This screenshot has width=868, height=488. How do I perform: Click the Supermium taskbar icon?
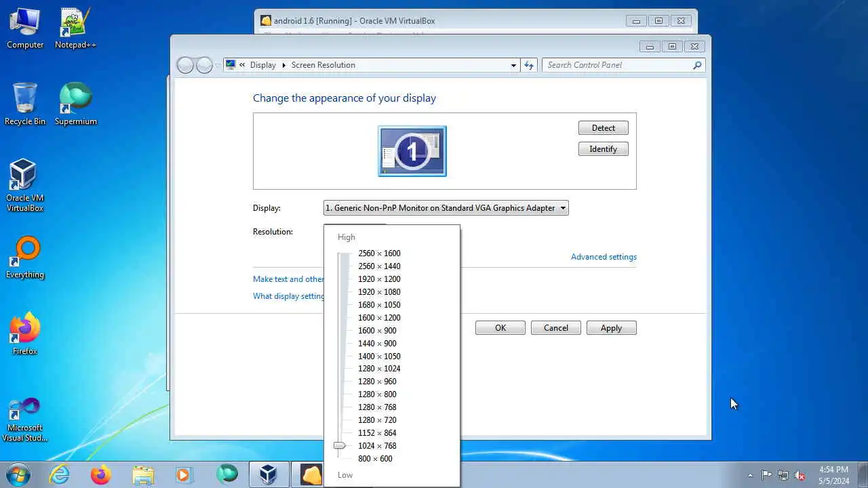(227, 474)
